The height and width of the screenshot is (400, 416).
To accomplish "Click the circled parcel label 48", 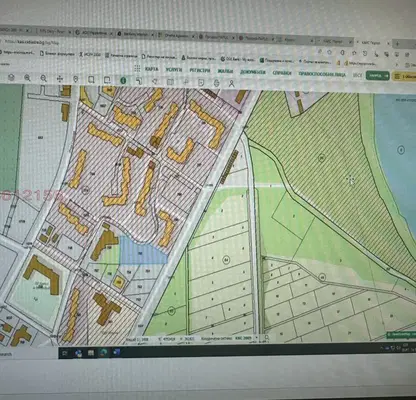I will [322, 277].
